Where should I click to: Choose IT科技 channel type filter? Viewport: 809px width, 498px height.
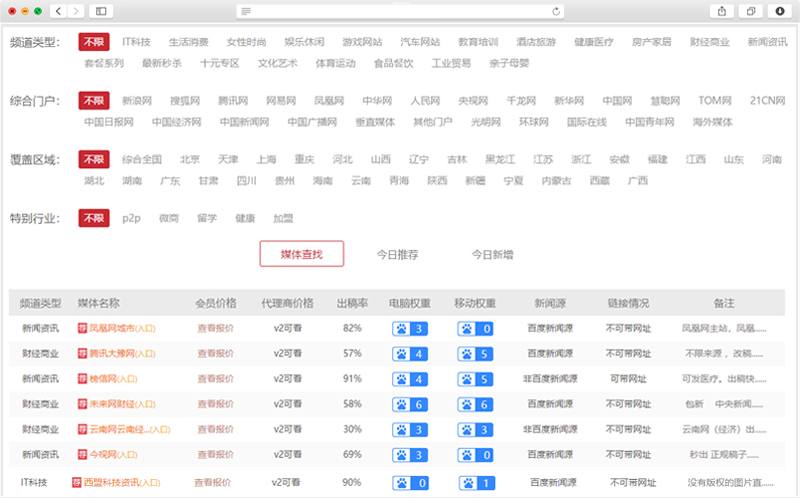(136, 42)
